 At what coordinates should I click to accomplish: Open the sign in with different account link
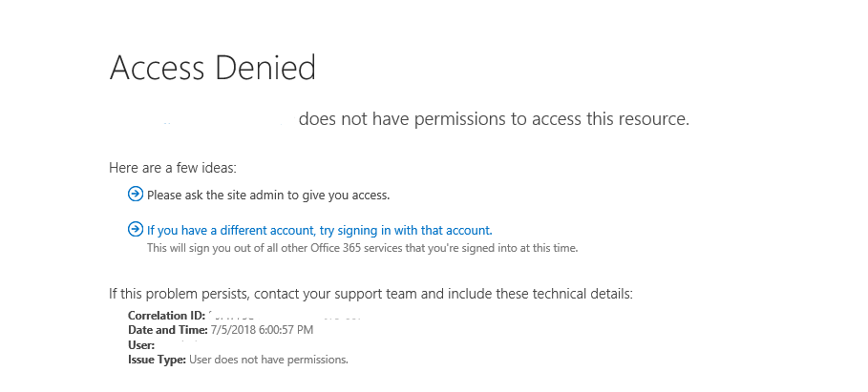coord(319,230)
